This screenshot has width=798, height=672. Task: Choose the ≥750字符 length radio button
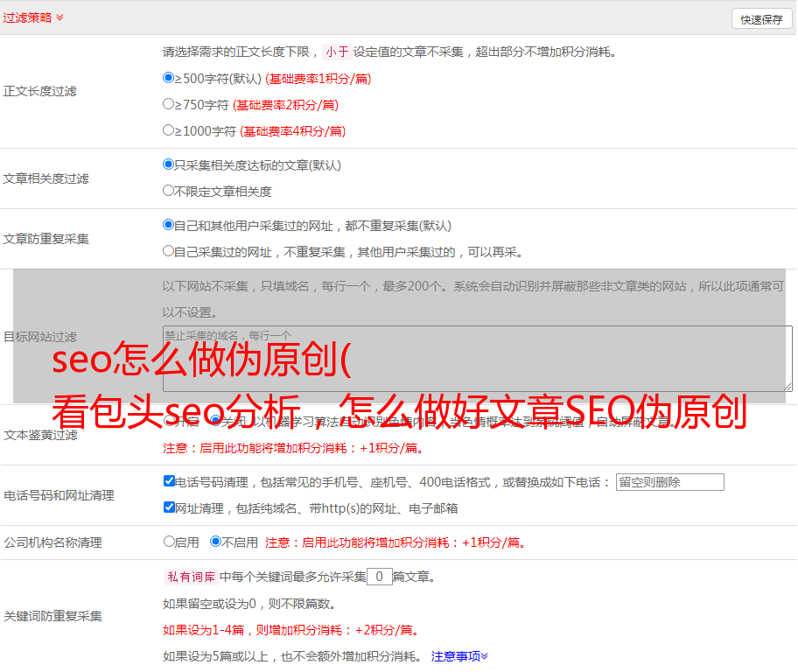(x=169, y=104)
